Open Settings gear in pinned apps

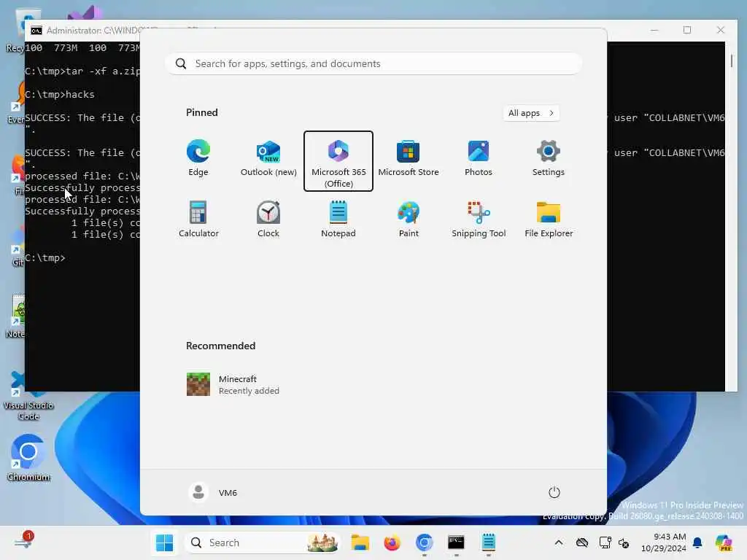pos(549,160)
